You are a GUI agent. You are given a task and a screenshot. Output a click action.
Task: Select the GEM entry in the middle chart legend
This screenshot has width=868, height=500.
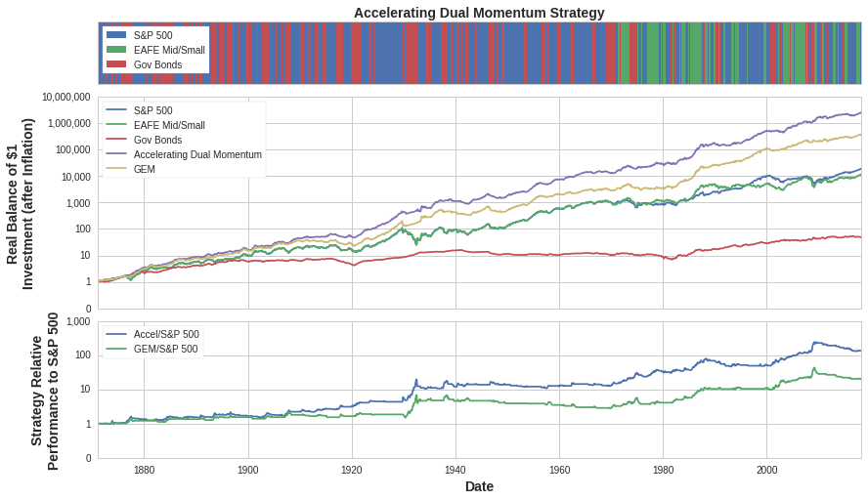145,169
